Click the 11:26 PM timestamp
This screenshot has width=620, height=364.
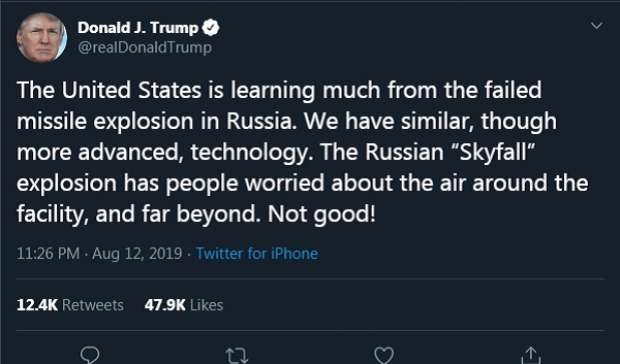click(x=48, y=253)
